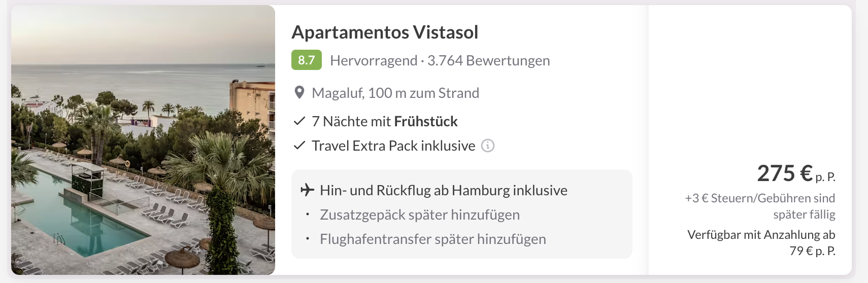Select Zusatzgepäck später hinzufügen
Image resolution: width=868 pixels, height=283 pixels.
coord(420,215)
